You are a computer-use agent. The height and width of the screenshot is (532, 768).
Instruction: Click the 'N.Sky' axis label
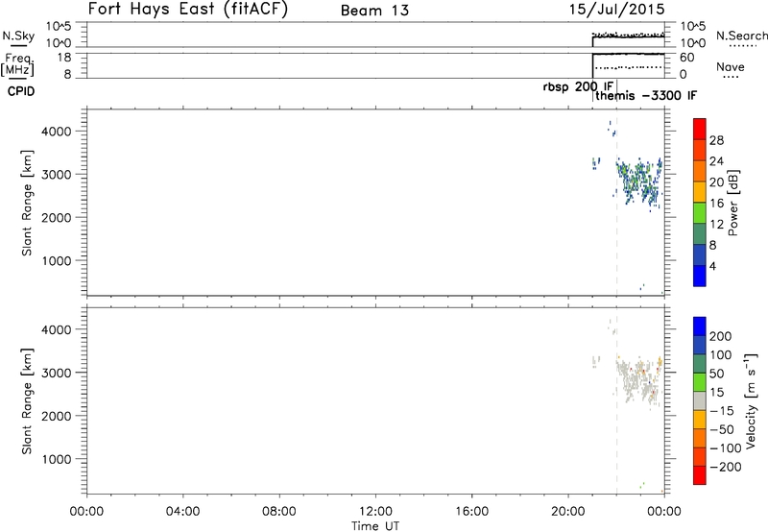click(18, 36)
